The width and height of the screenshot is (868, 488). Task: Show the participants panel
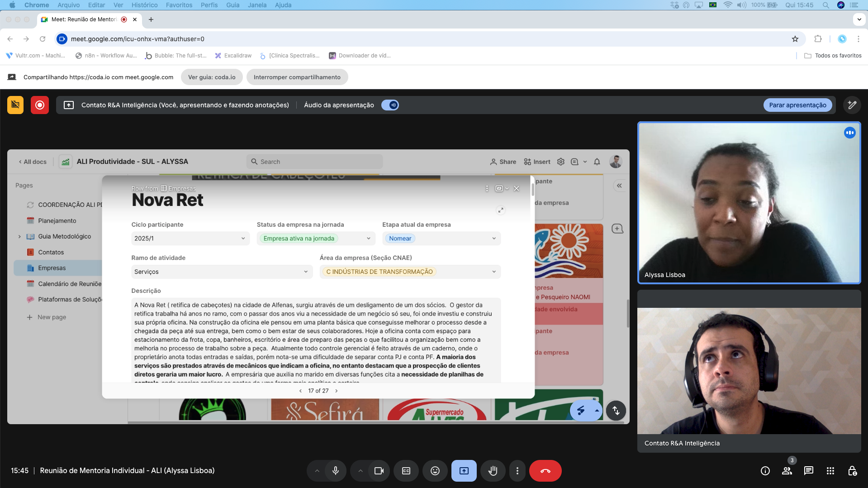pos(787,471)
